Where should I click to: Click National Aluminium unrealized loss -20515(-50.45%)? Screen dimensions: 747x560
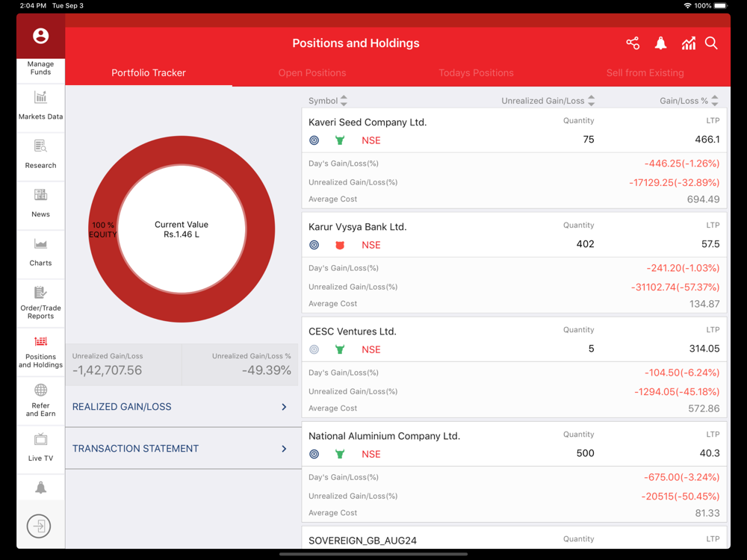(680, 497)
